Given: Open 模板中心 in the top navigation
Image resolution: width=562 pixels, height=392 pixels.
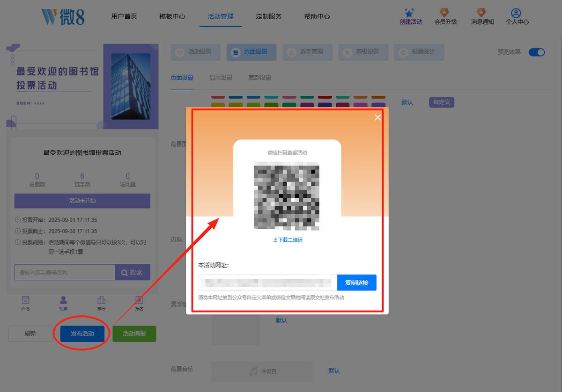Looking at the screenshot, I should [172, 16].
